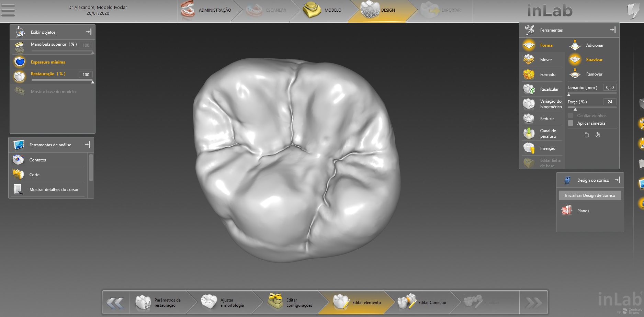
Task: Switch to the Administração tab
Action: (x=215, y=10)
